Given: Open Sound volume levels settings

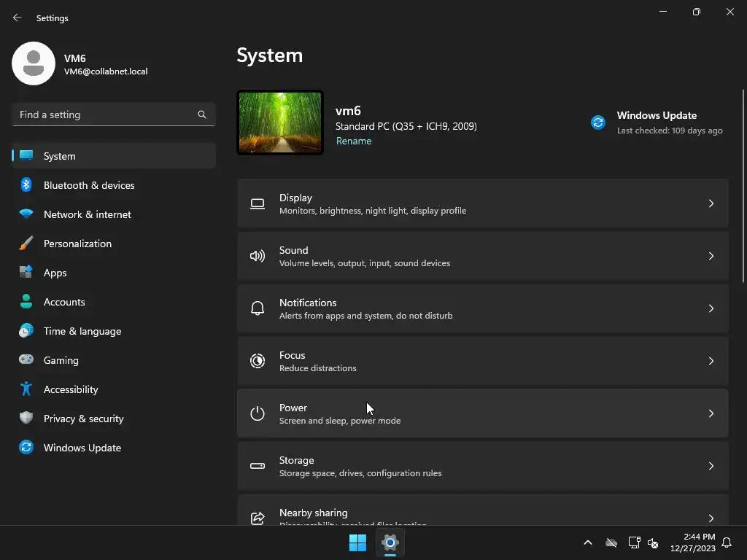Looking at the screenshot, I should [x=483, y=256].
